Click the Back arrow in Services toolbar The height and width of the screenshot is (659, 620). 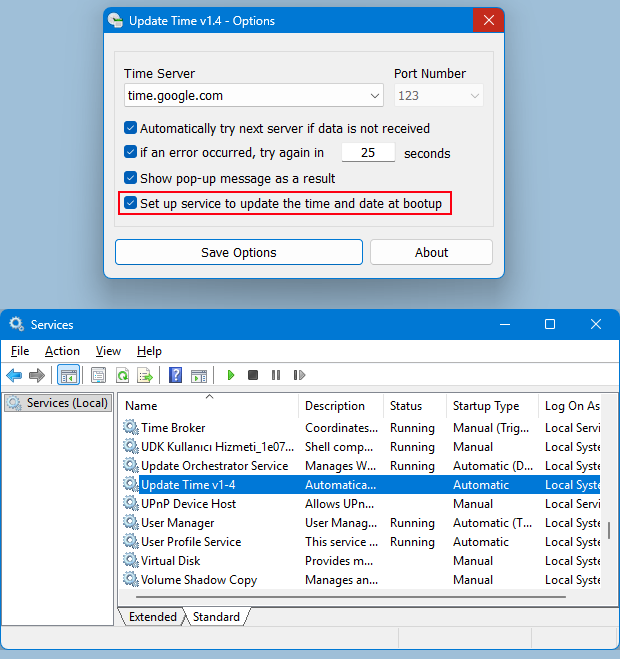[14, 375]
